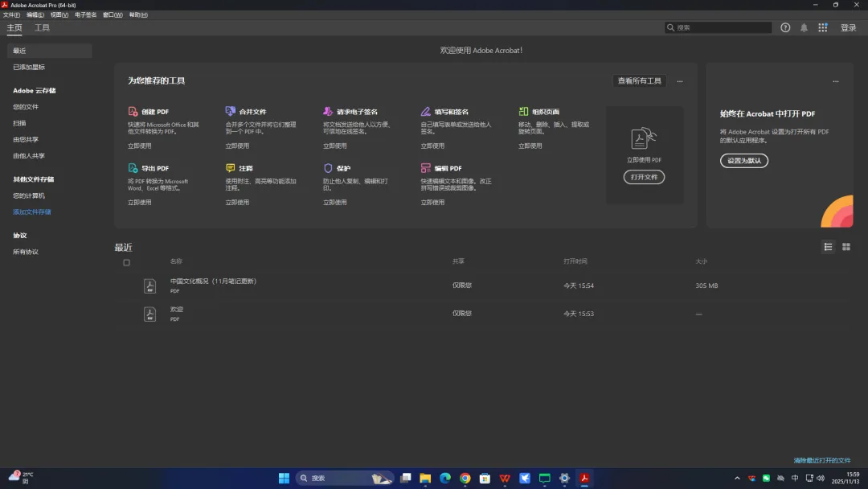
Task: Expand hidden system tray icons chevron
Action: coord(737,478)
